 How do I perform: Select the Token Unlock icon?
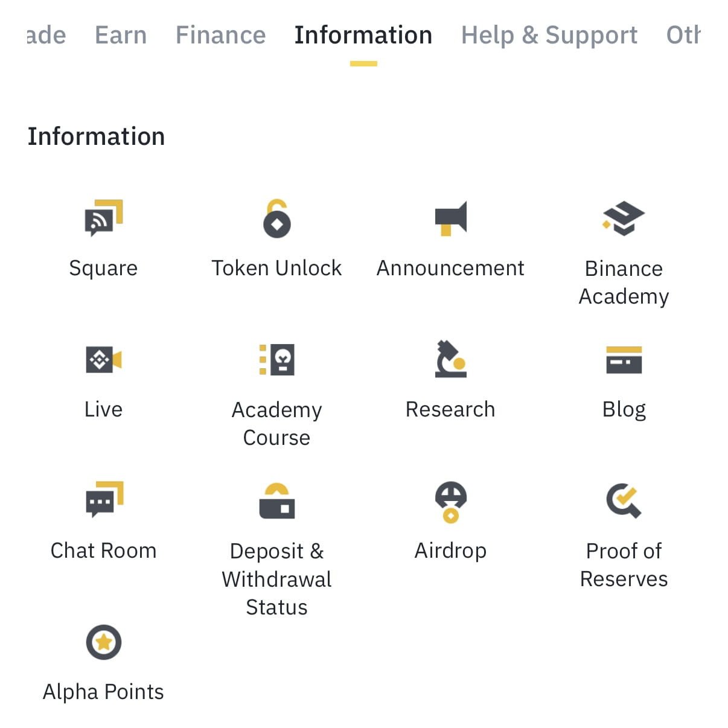point(276,219)
